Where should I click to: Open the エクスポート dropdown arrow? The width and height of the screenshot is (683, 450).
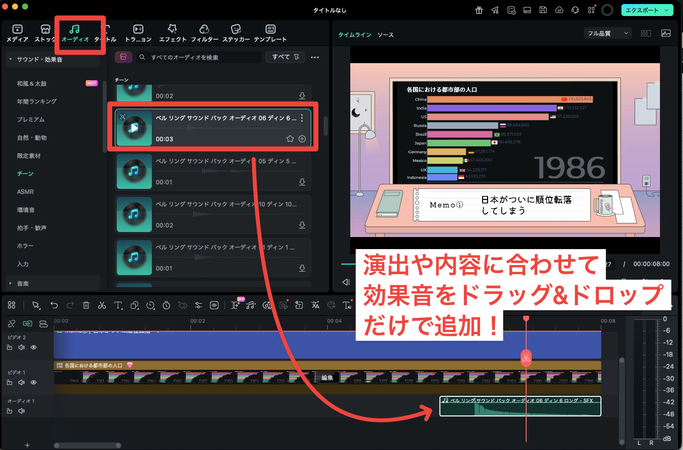tap(667, 10)
